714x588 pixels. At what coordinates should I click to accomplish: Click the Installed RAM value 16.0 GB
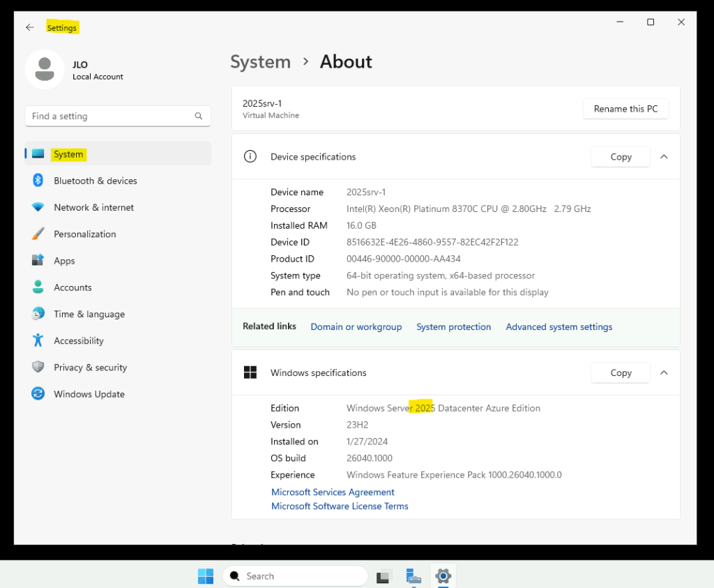pos(361,225)
